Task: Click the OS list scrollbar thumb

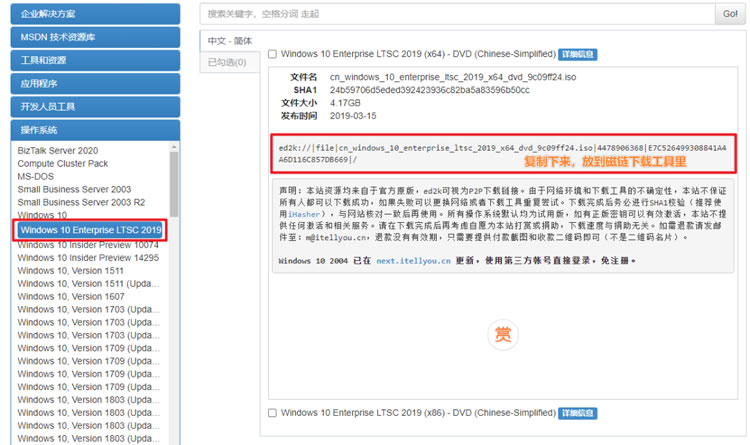Action: [x=174, y=184]
